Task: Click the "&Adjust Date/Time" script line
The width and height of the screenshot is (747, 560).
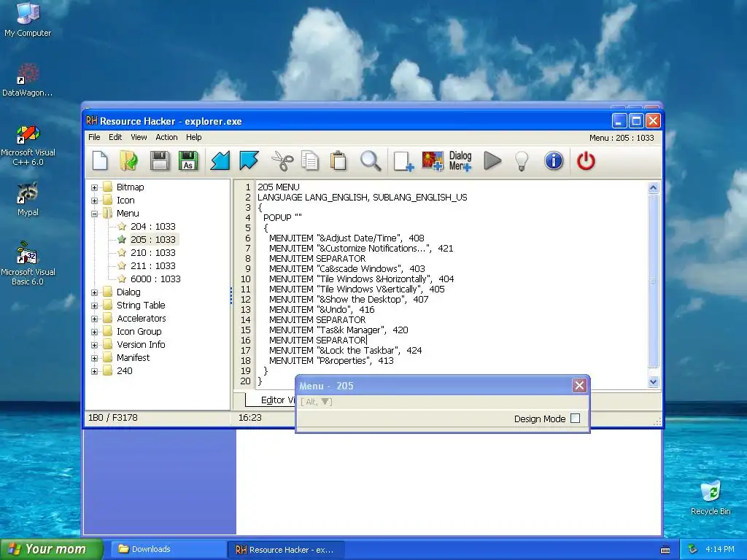Action: pos(347,238)
